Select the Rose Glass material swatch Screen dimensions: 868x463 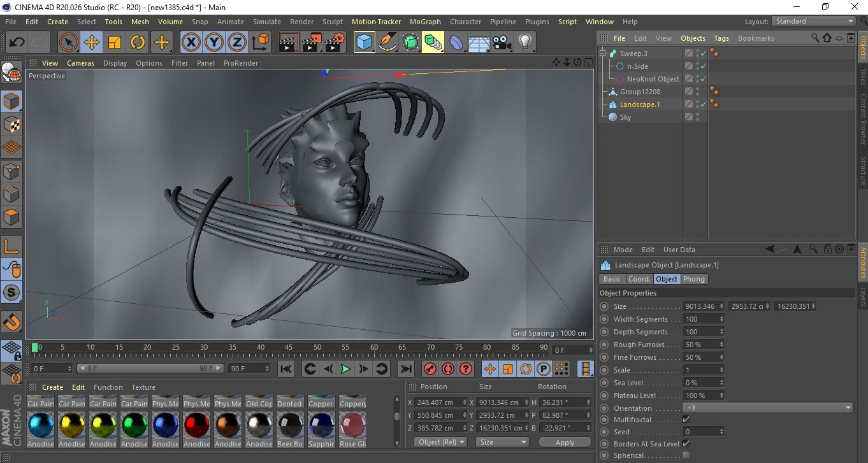[352, 430]
